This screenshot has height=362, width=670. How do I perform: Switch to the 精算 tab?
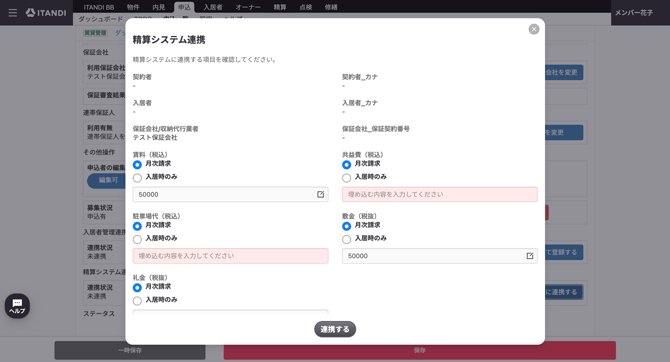(x=280, y=7)
